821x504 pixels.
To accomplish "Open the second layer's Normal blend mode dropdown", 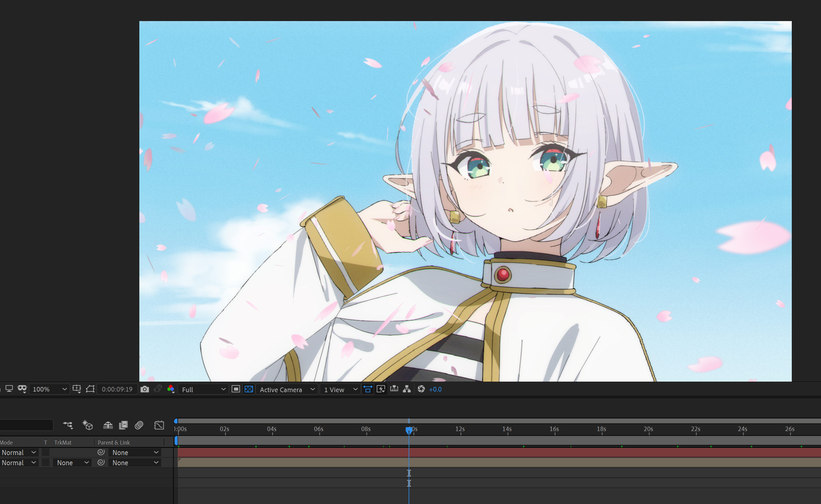I will (19, 463).
